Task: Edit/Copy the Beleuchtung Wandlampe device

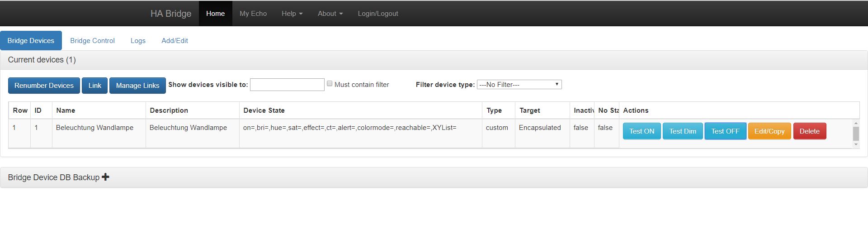Action: point(769,131)
